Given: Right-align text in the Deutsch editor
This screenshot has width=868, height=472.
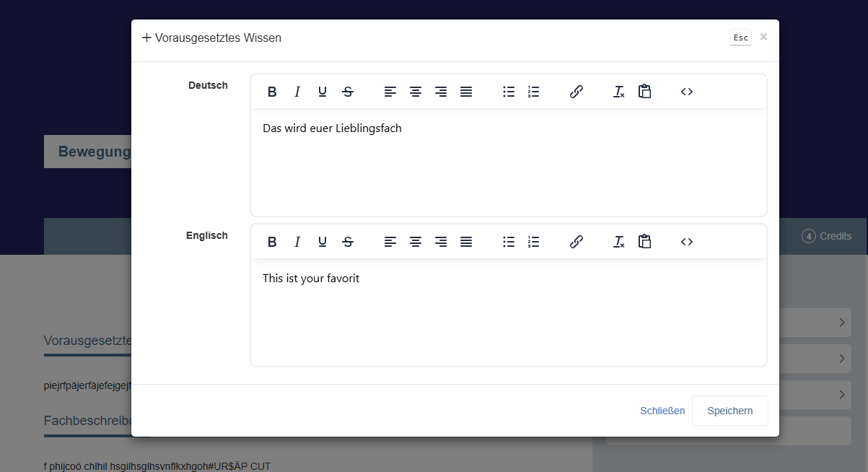Looking at the screenshot, I should pyautogui.click(x=441, y=91).
